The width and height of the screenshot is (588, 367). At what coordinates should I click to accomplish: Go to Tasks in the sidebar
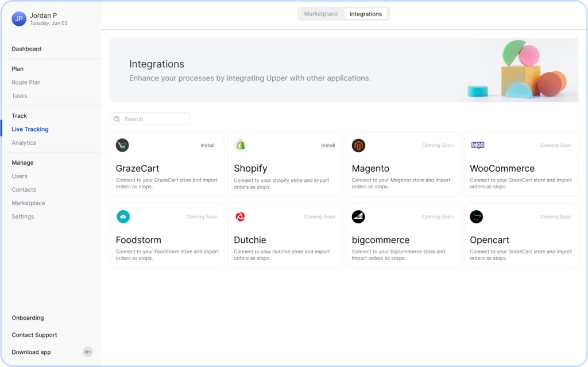(x=20, y=96)
